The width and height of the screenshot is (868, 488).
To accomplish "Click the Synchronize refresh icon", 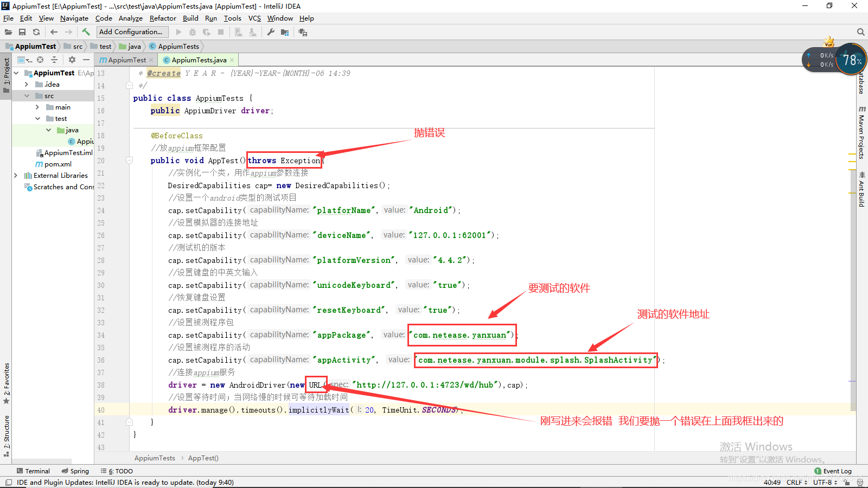I will (36, 32).
